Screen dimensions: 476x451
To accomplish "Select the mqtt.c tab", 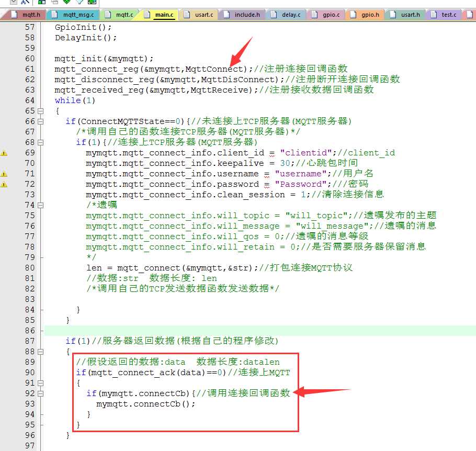I will [120, 15].
